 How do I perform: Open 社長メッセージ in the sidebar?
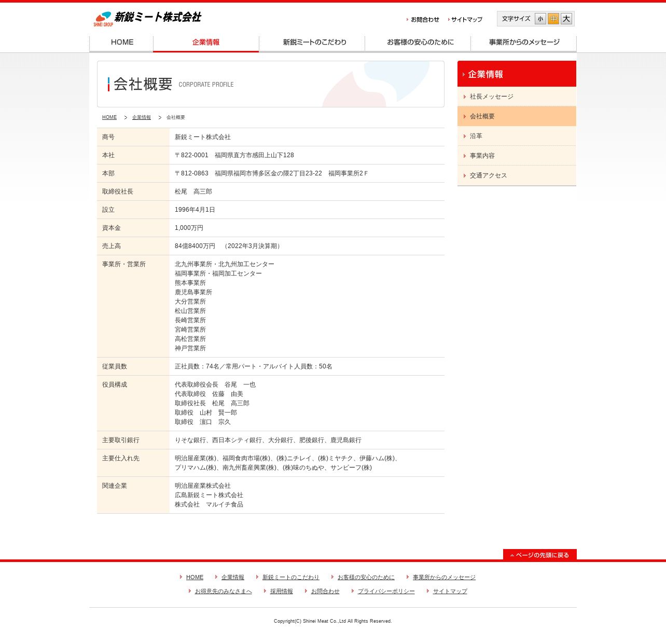(517, 97)
